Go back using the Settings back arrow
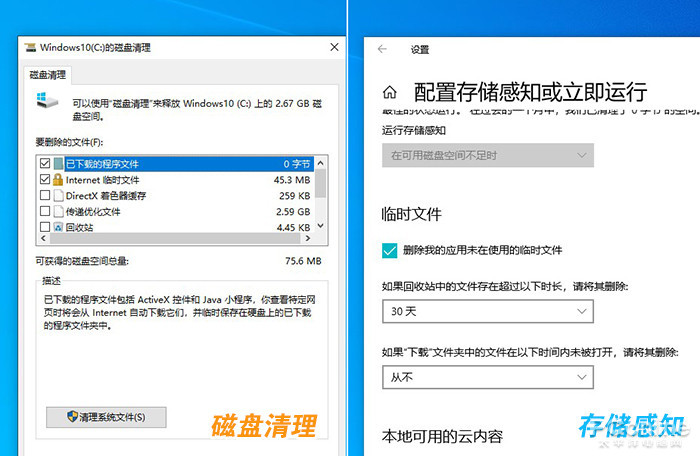700x456 pixels. pyautogui.click(x=382, y=49)
